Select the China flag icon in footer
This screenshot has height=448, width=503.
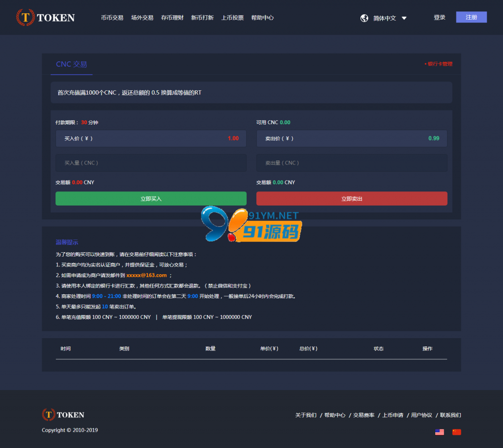point(456,432)
